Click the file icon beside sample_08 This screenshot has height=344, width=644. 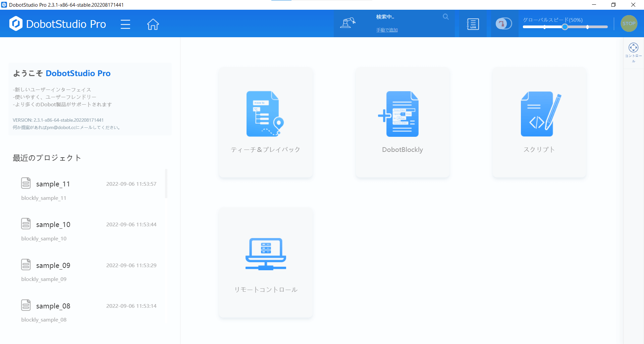tap(26, 305)
